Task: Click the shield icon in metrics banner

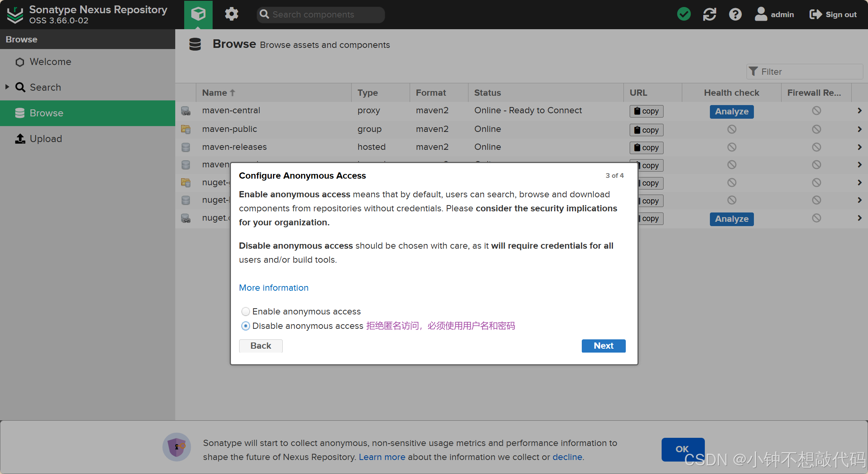Action: [177, 447]
